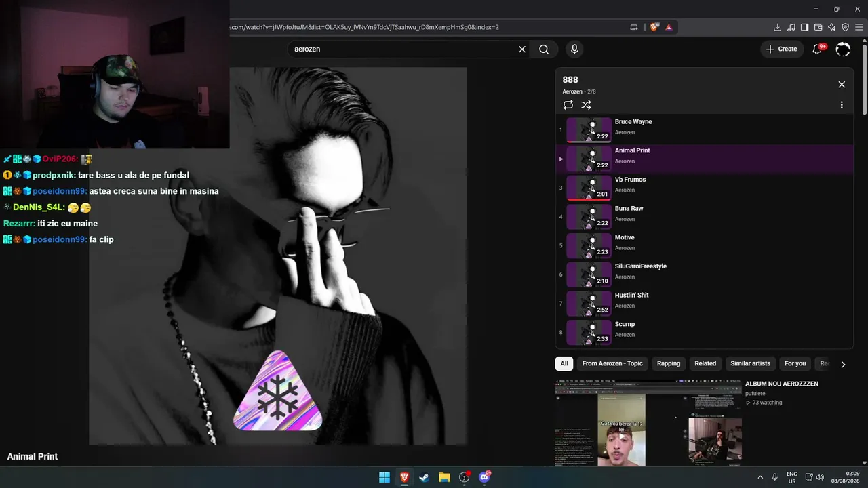Open the Brave media control music icon
The image size is (868, 488).
pyautogui.click(x=791, y=27)
